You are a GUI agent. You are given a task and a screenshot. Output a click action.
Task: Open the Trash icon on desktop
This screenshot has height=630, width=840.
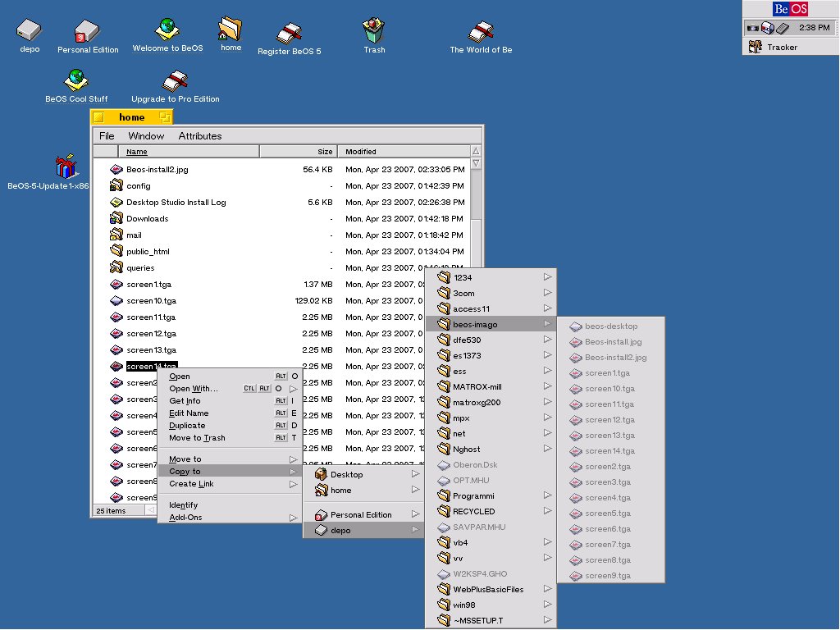pyautogui.click(x=374, y=31)
